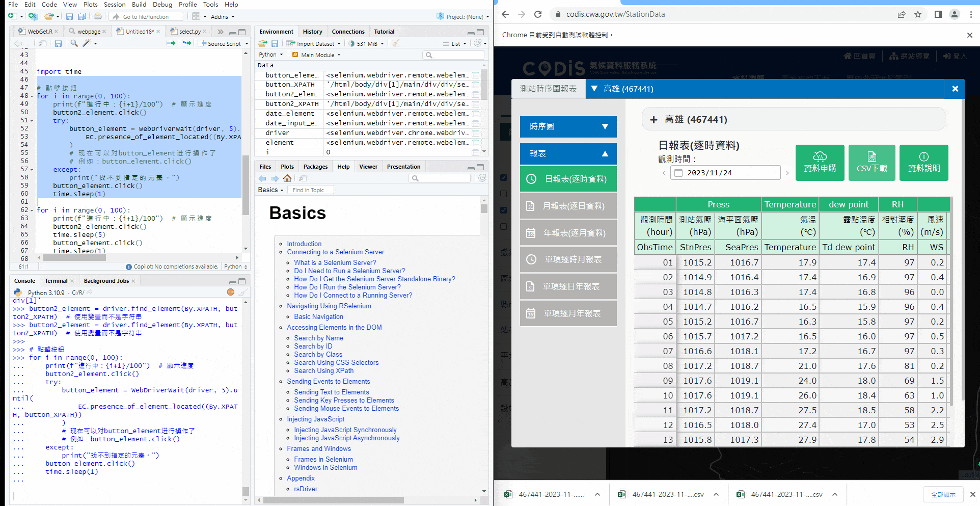Interrupt Python with the console stop icon
The height and width of the screenshot is (506, 980).
point(231,292)
